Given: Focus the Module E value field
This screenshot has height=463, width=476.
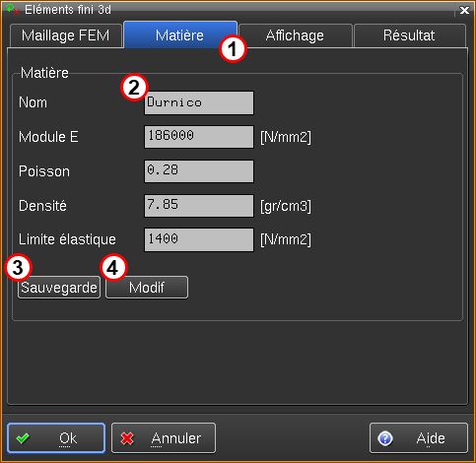Looking at the screenshot, I should click(x=199, y=137).
